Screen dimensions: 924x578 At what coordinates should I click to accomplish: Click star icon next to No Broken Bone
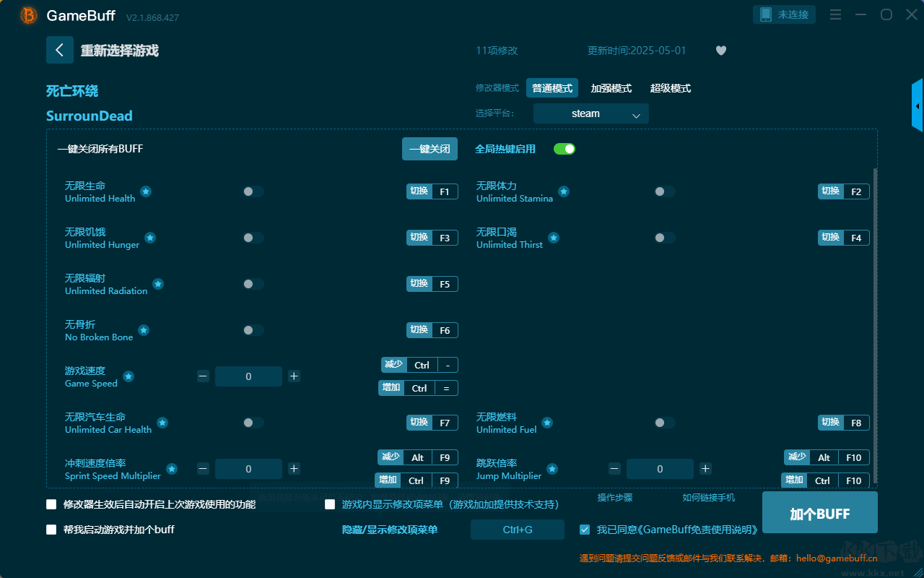coord(144,330)
